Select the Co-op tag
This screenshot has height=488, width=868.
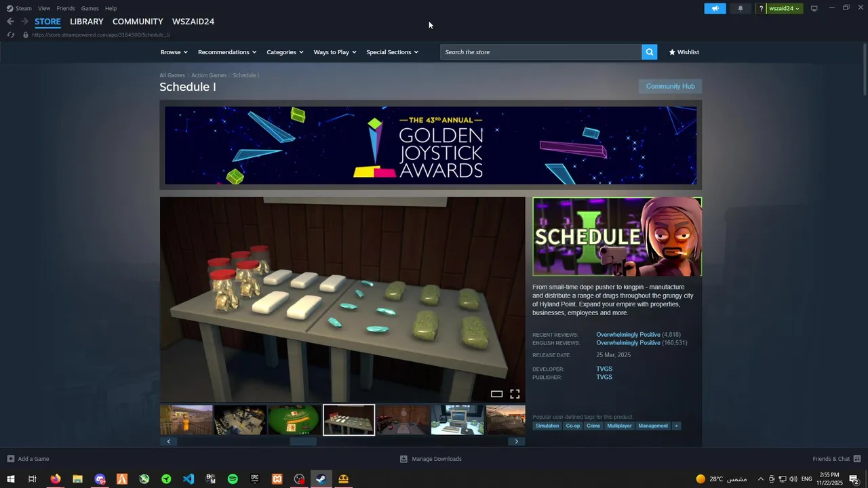coord(573,426)
